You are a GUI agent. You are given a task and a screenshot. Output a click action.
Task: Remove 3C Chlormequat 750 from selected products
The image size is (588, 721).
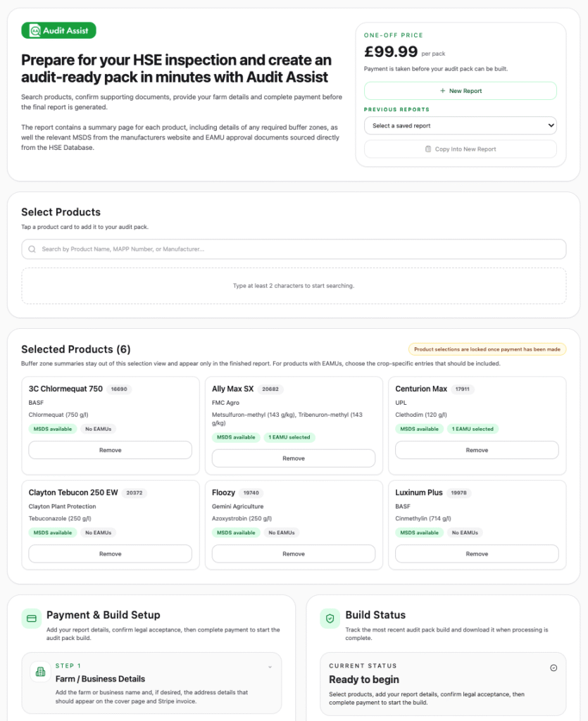110,450
